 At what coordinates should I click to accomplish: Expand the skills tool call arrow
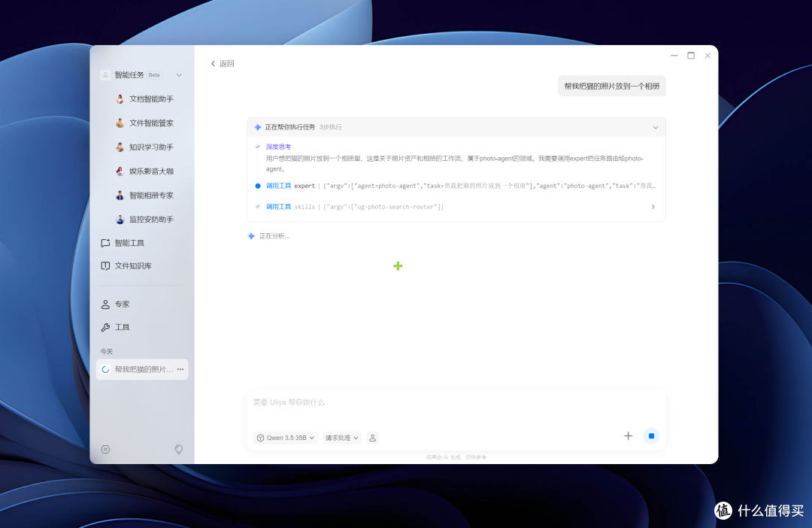(653, 207)
